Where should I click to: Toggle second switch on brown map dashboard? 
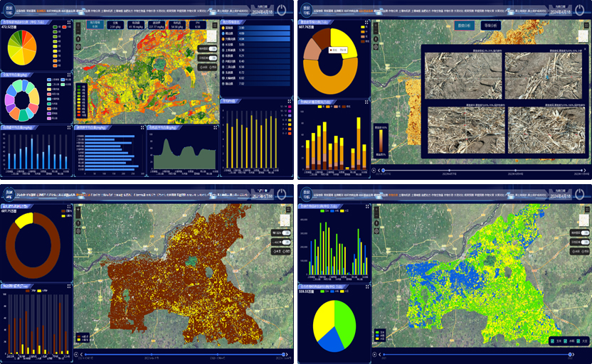click(287, 242)
